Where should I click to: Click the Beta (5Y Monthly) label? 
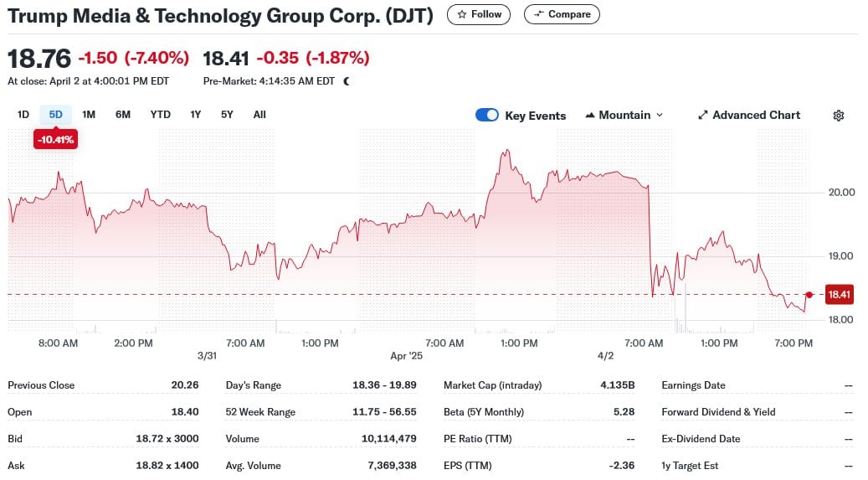(x=484, y=412)
